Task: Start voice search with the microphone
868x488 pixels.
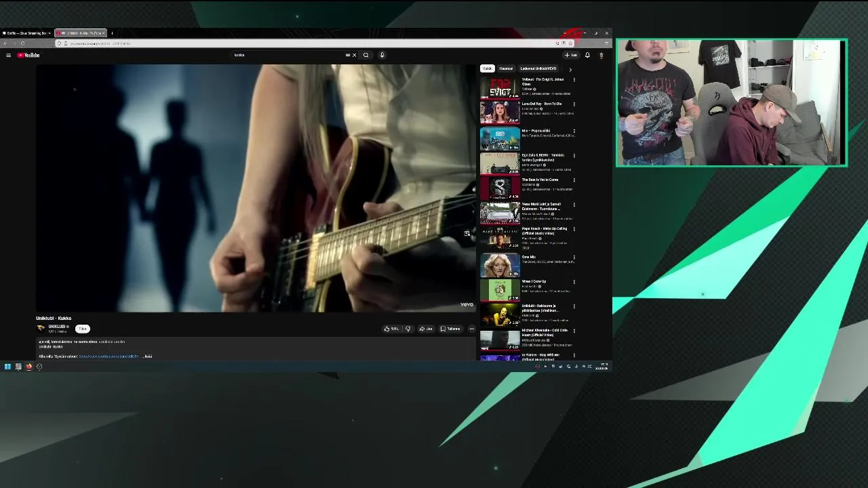Action: (382, 55)
